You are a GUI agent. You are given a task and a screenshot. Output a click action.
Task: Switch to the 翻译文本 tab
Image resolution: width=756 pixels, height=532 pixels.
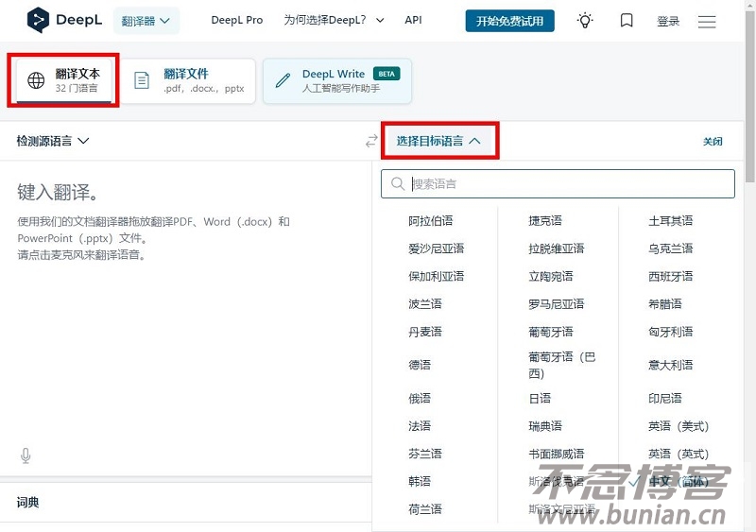click(x=64, y=80)
